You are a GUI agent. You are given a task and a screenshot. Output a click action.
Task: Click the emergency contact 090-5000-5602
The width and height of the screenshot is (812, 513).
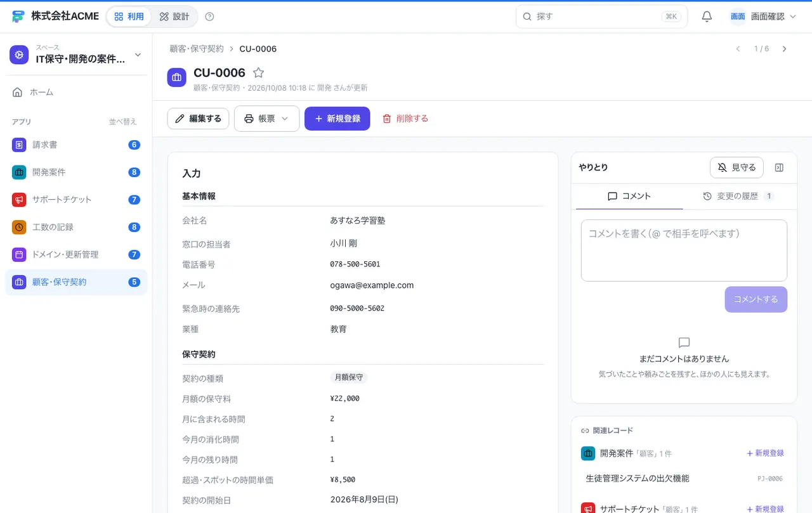pos(357,308)
